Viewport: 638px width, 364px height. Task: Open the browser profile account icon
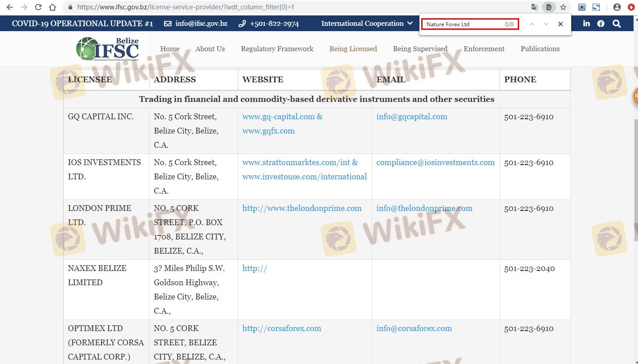pos(617,7)
